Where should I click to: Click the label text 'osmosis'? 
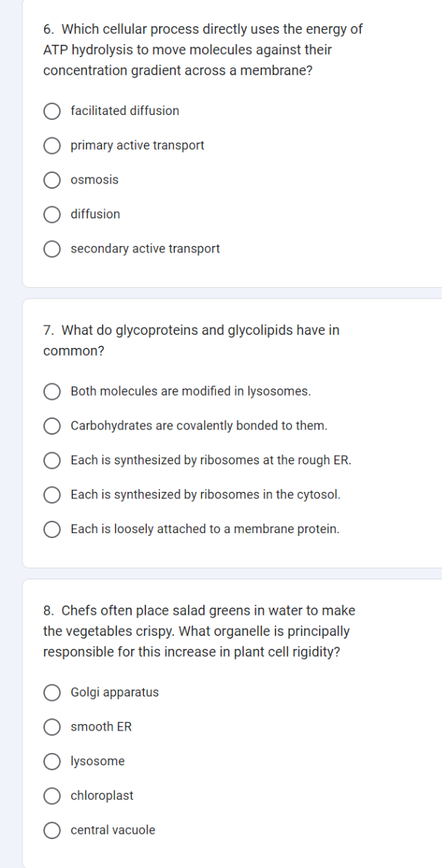point(94,179)
